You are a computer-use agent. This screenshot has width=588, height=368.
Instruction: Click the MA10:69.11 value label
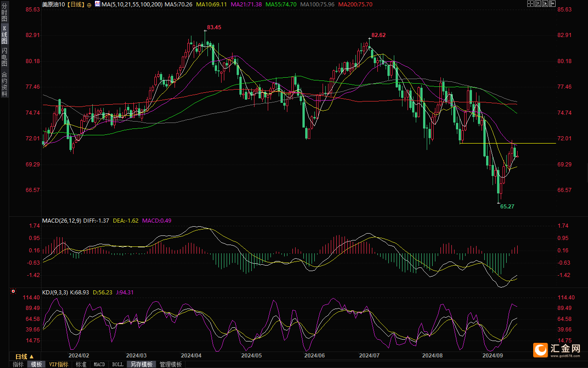[x=212, y=5]
